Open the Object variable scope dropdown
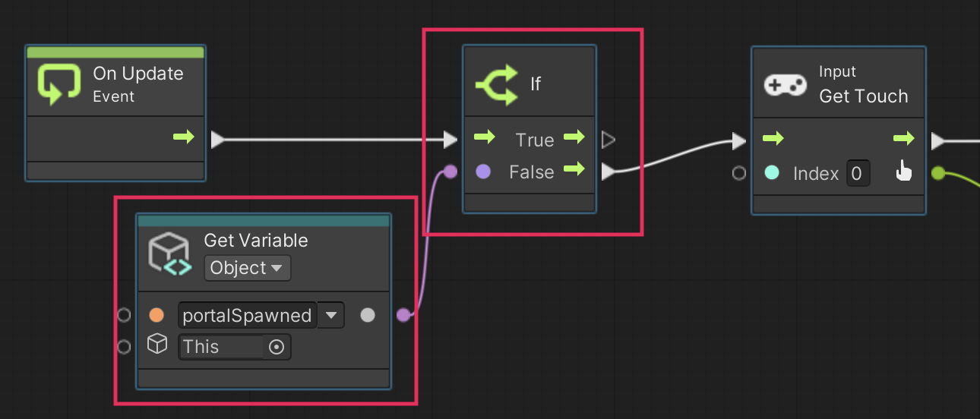 pyautogui.click(x=247, y=268)
